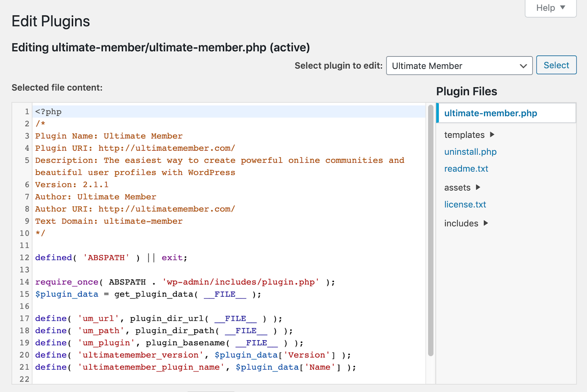
Task: Click the '$plugin_data = get_plugin_data' line
Action: click(x=148, y=294)
